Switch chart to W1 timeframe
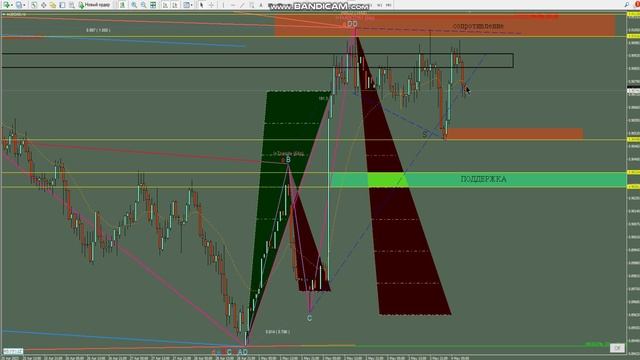This screenshot has width=640, height=360. (x=380, y=5)
